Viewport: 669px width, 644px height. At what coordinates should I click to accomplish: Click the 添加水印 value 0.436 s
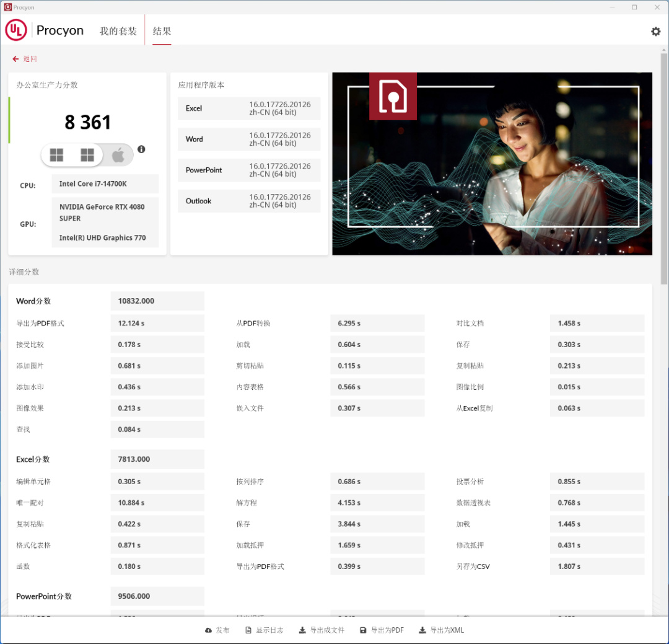tap(157, 387)
